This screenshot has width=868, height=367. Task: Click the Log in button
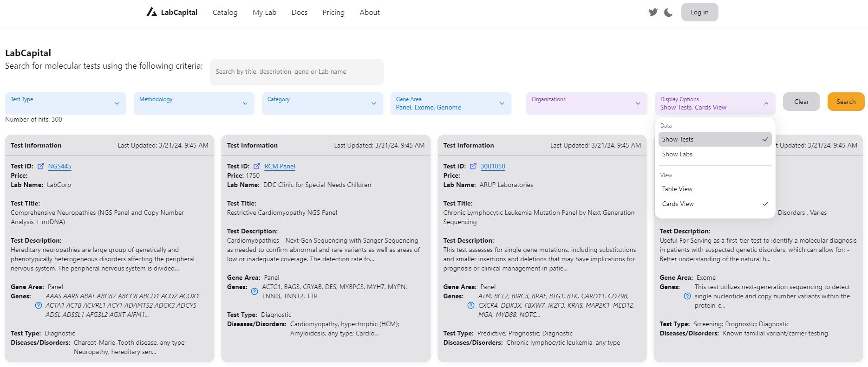[x=699, y=12]
